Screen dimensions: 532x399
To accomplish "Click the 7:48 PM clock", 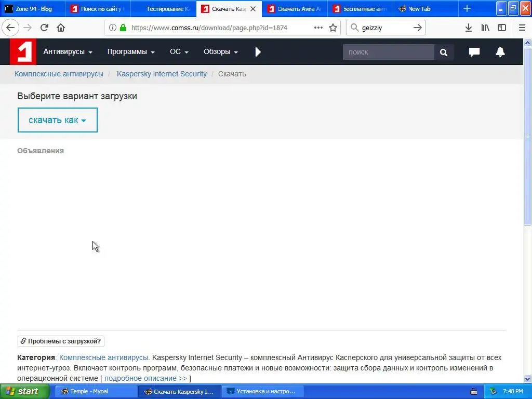I will [513, 392].
